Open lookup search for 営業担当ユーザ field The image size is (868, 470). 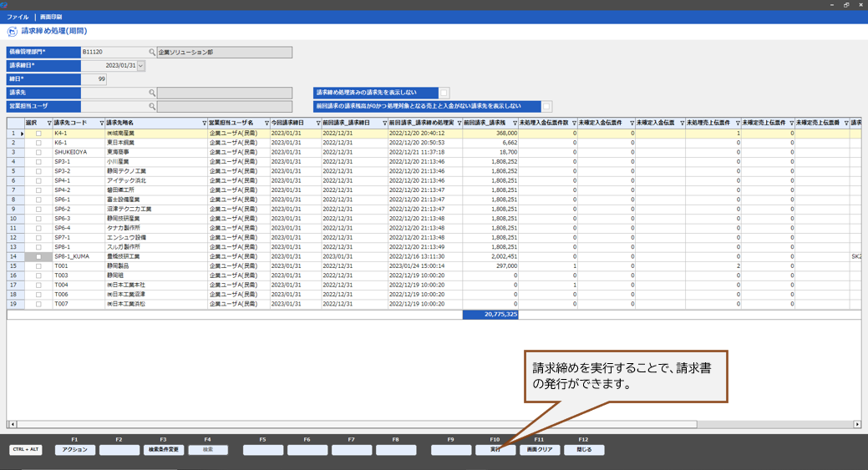(x=152, y=106)
